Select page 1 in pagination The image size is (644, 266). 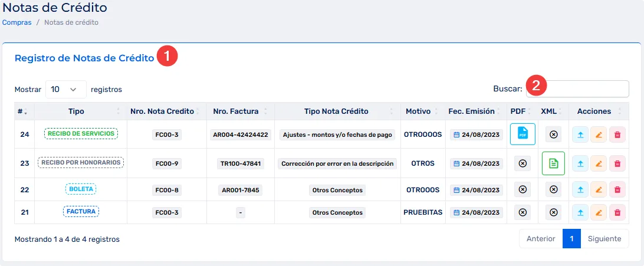571,239
